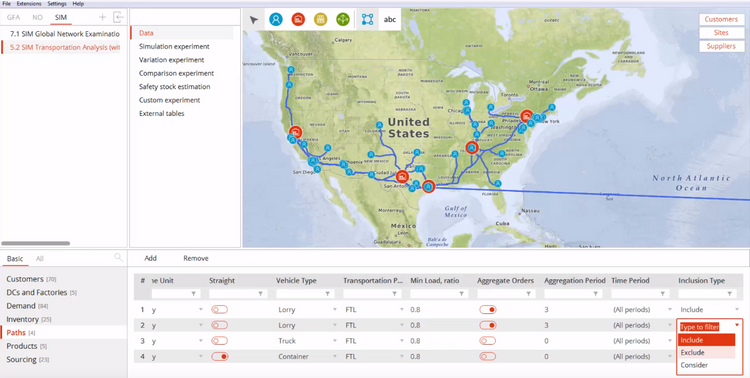This screenshot has height=378, width=750.
Task: Open the Settings menu
Action: 57,3
